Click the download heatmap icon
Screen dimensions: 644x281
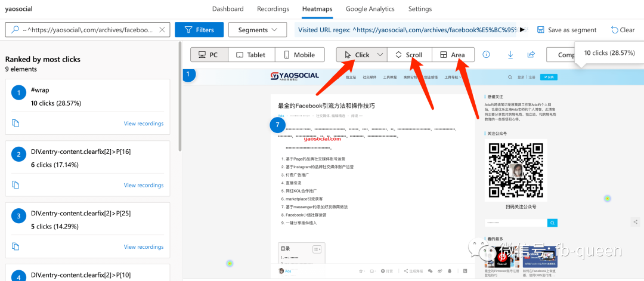point(510,54)
